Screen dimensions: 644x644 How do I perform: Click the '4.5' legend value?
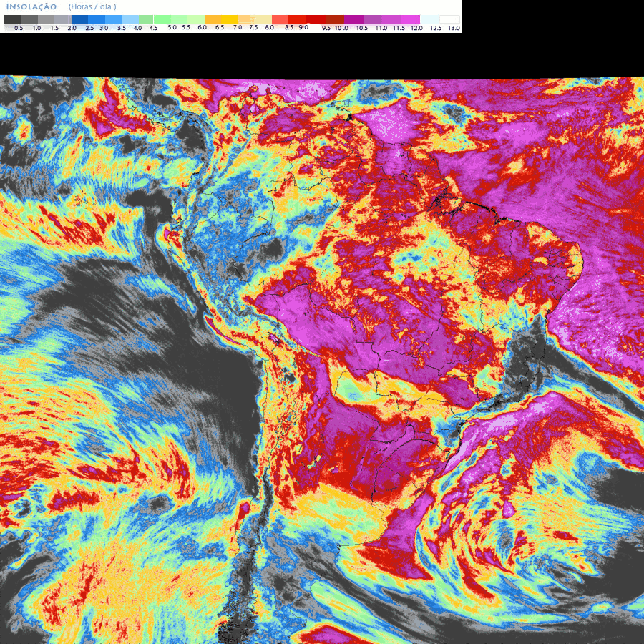click(153, 28)
